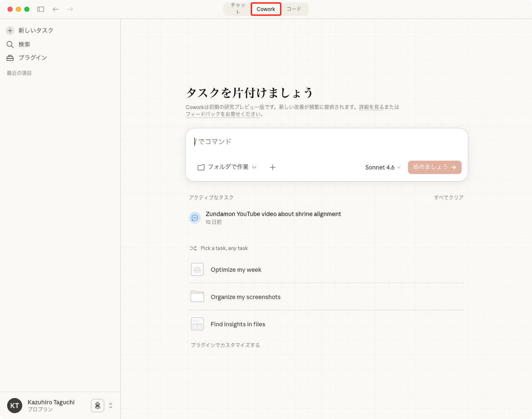Click the Find insights in files table icon
The width and height of the screenshot is (532, 419).
(x=197, y=324)
